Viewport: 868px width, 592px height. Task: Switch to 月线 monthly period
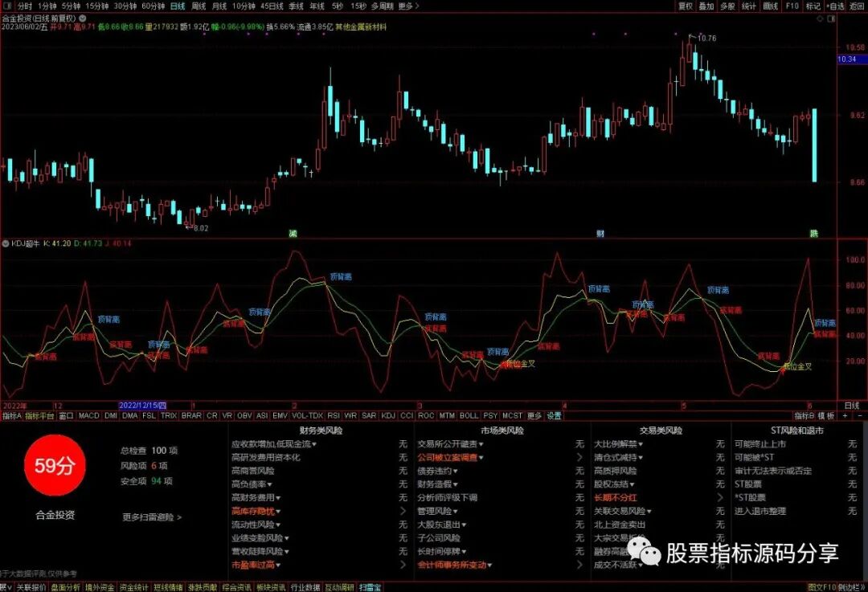[x=219, y=6]
